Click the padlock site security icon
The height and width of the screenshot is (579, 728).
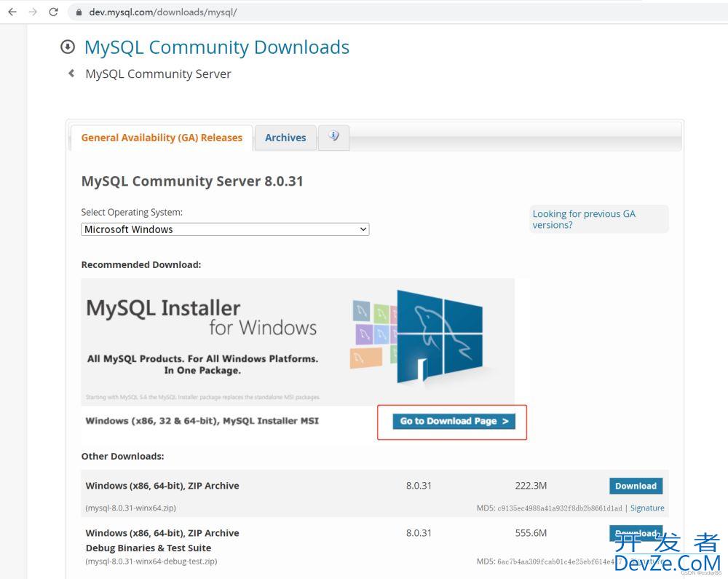pyautogui.click(x=79, y=12)
